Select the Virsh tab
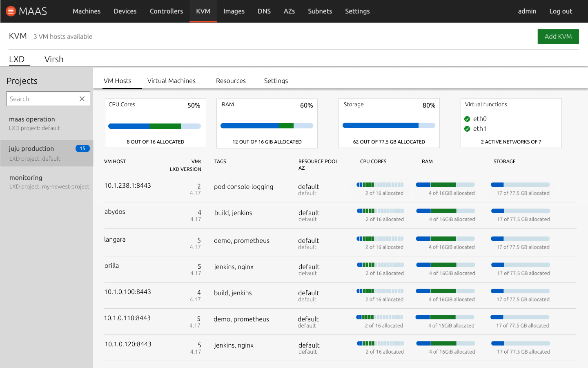The image size is (588, 368). pyautogui.click(x=53, y=59)
